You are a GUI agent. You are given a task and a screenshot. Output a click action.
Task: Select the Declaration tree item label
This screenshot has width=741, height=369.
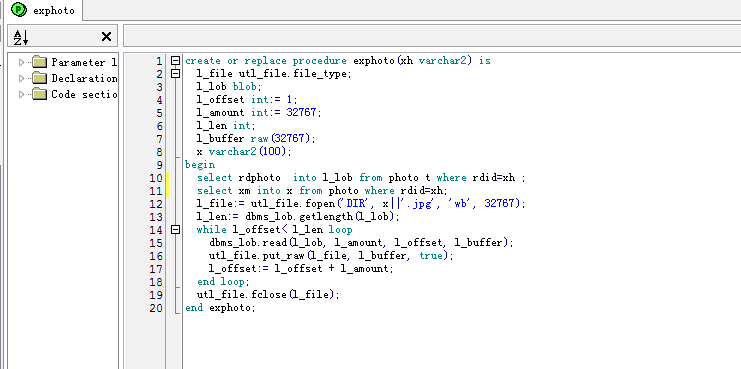84,78
